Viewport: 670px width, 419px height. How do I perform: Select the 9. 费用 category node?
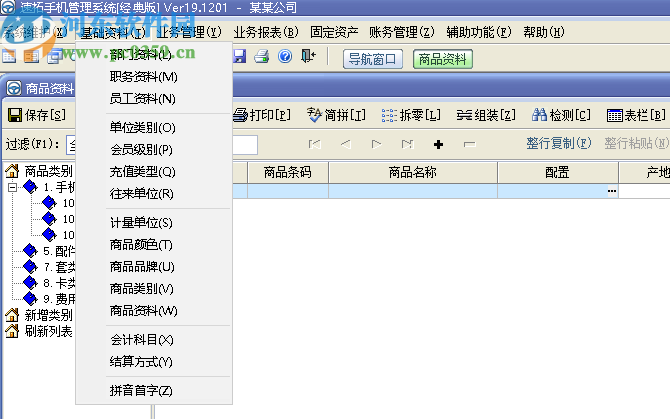pos(50,299)
